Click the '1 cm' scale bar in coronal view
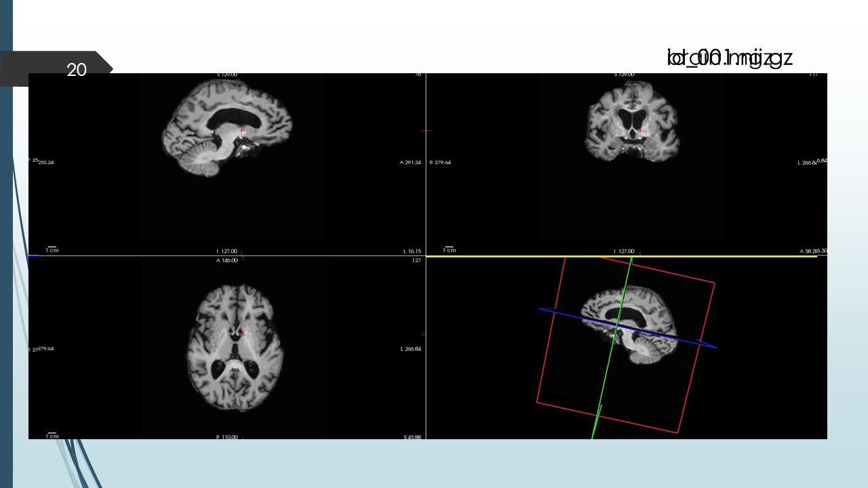The image size is (868, 488). [x=448, y=249]
